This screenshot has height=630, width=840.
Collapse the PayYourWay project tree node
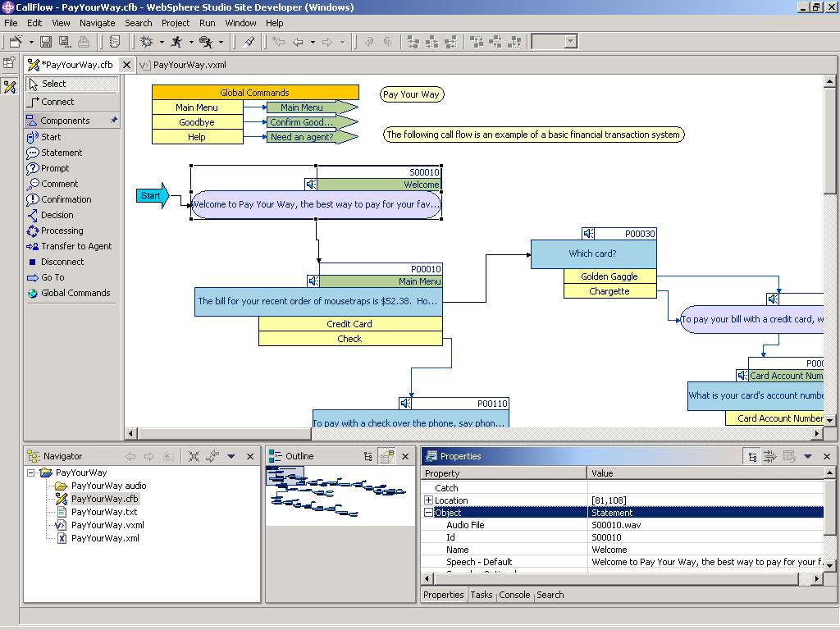[x=31, y=472]
